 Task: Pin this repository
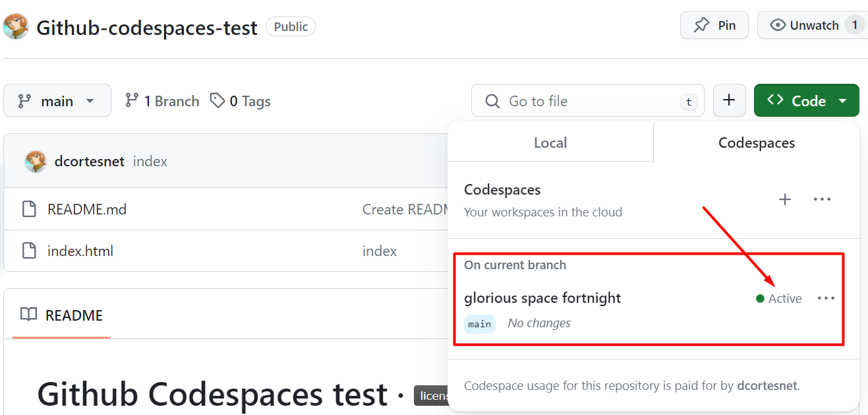tap(714, 25)
